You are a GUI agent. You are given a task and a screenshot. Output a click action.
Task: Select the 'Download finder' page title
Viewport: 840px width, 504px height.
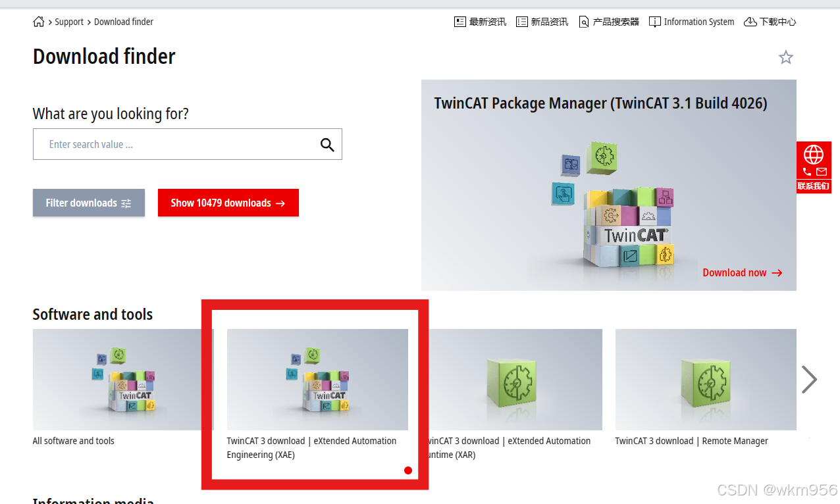click(104, 57)
